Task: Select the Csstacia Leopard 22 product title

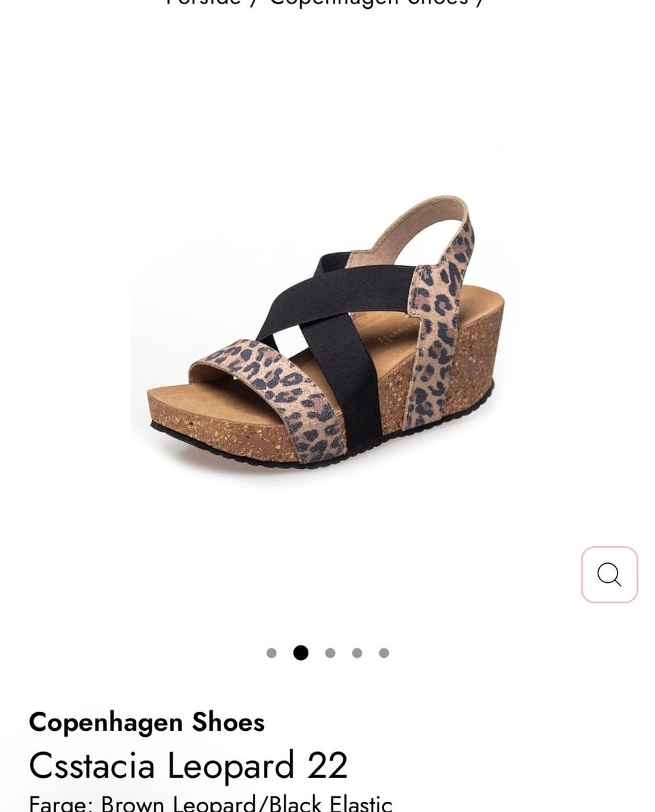Action: [x=188, y=765]
